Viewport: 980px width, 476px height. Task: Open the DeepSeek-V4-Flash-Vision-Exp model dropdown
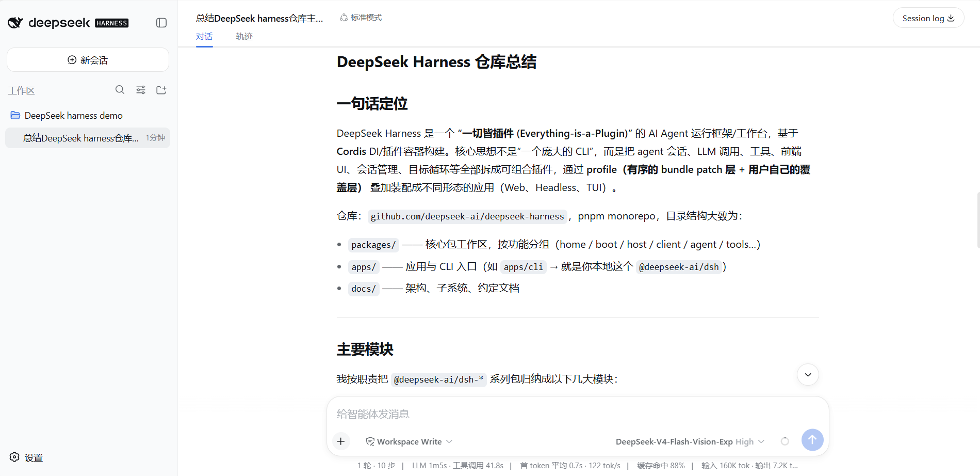[690, 441]
